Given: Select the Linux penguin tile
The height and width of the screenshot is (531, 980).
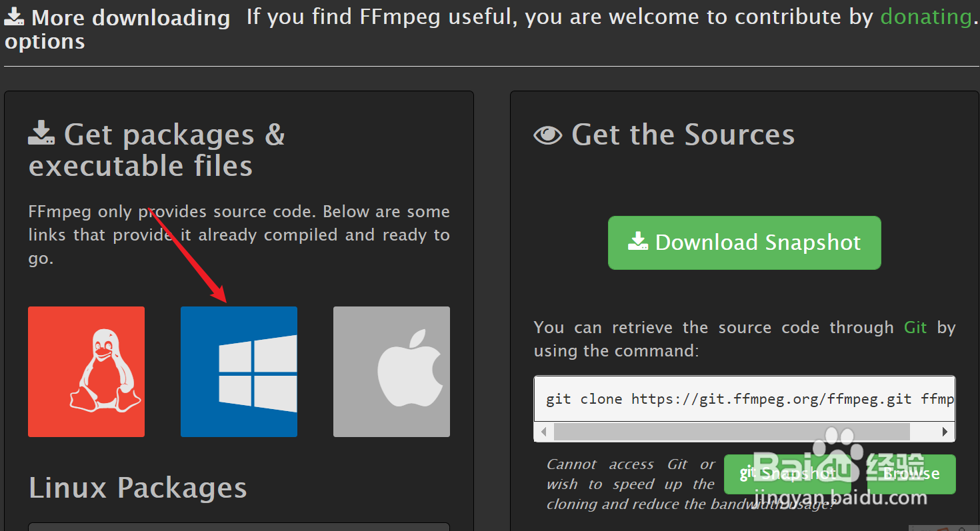Looking at the screenshot, I should pos(86,372).
